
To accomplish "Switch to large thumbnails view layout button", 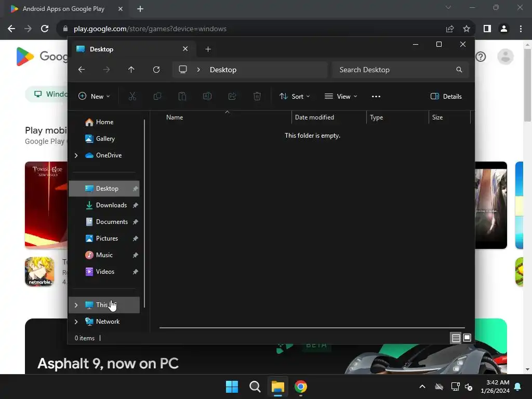I will tap(467, 338).
